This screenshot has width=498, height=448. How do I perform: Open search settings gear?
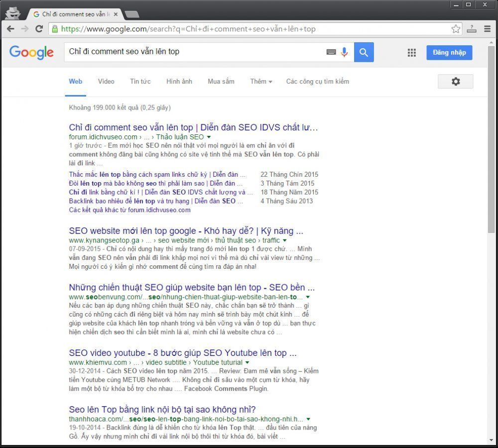456,81
